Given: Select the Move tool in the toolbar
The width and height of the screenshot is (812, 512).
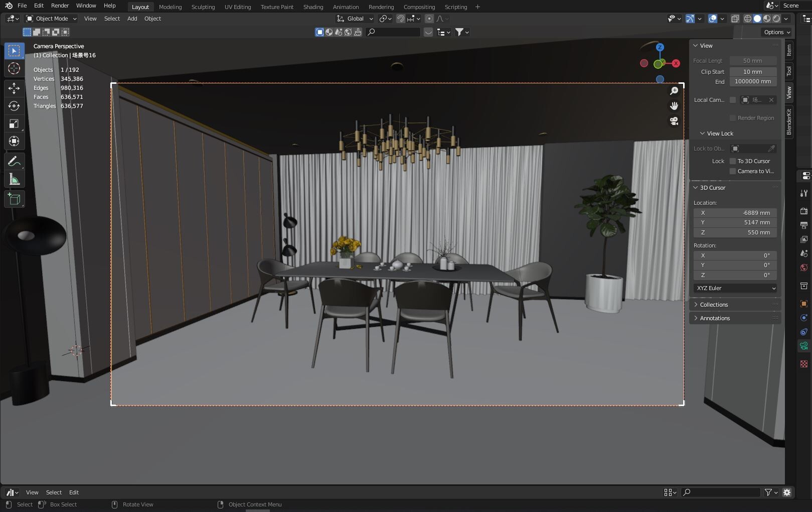Looking at the screenshot, I should tap(14, 88).
